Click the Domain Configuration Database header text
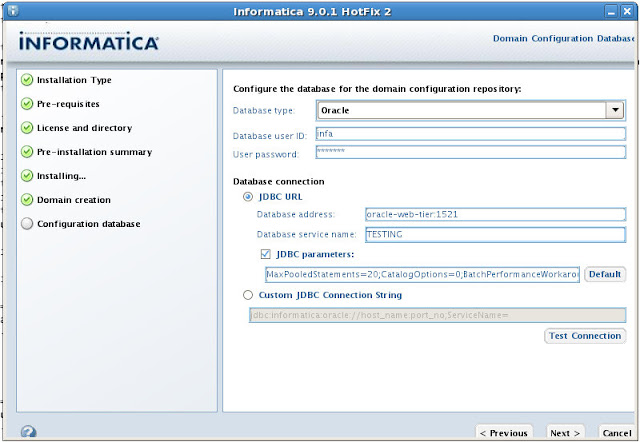The image size is (640, 442). 564,38
